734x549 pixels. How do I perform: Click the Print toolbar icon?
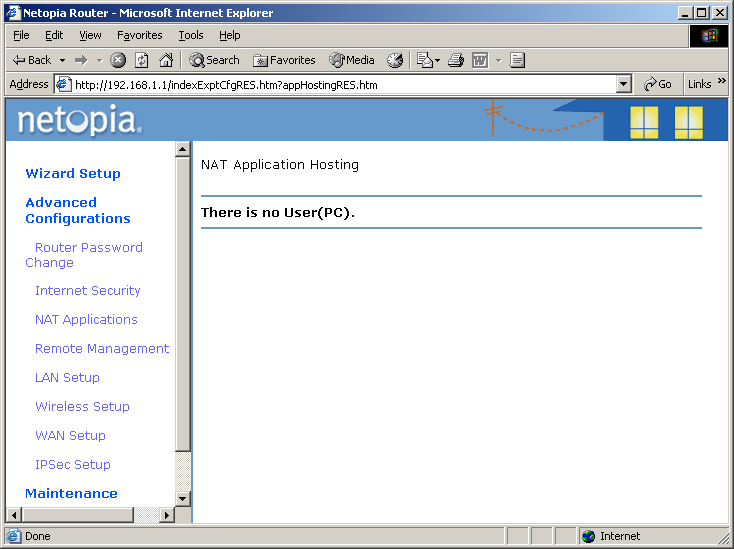pyautogui.click(x=456, y=60)
